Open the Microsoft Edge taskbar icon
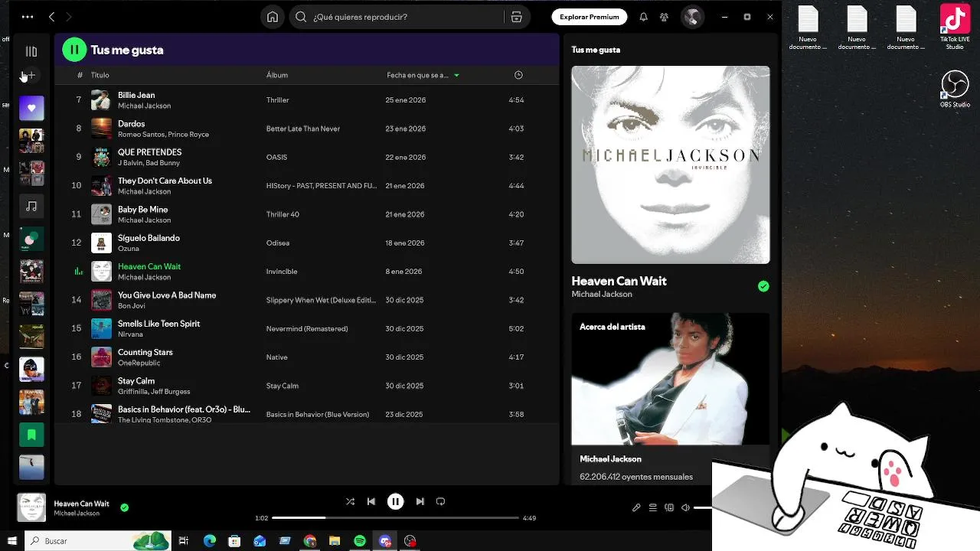Screen dimensions: 980x551 coord(209,541)
